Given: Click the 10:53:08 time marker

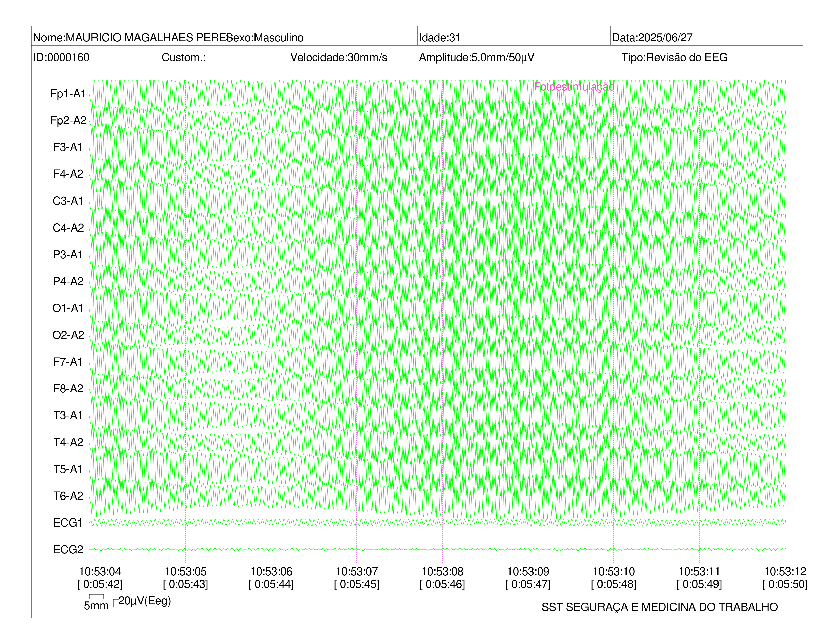Looking at the screenshot, I should pos(442,572).
